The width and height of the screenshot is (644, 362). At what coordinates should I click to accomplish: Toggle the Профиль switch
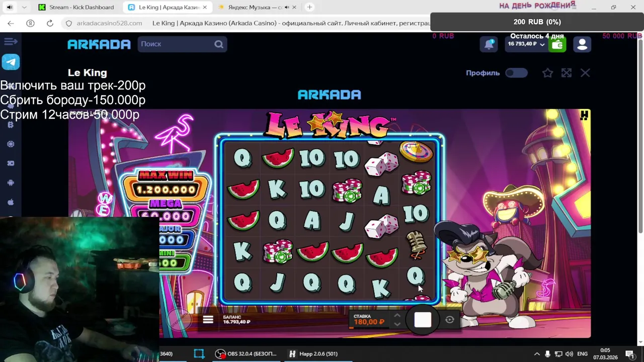click(516, 73)
